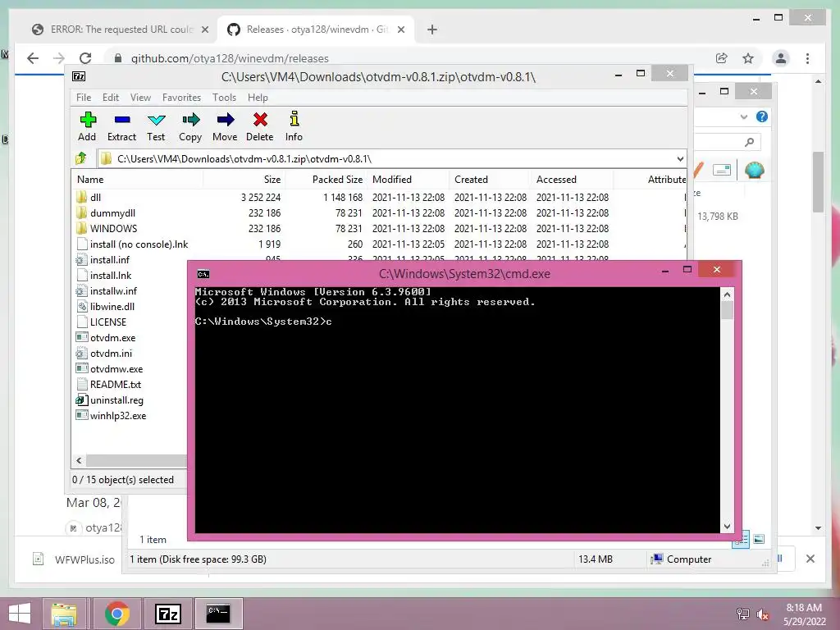
Task: Select install (no console).lnk file
Action: [139, 244]
